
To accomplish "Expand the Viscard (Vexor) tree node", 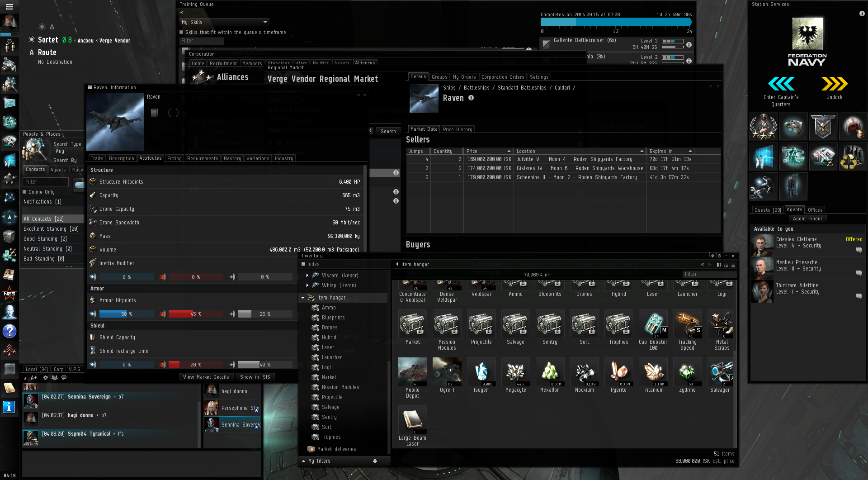I will pos(307,275).
